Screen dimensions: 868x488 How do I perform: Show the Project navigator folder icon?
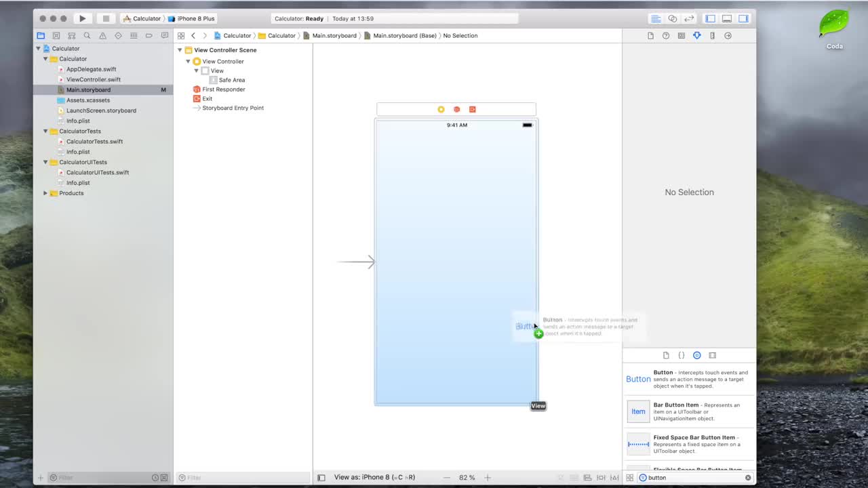[41, 35]
